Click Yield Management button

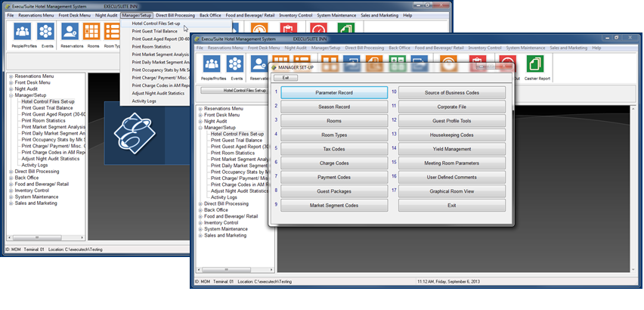pyautogui.click(x=452, y=149)
